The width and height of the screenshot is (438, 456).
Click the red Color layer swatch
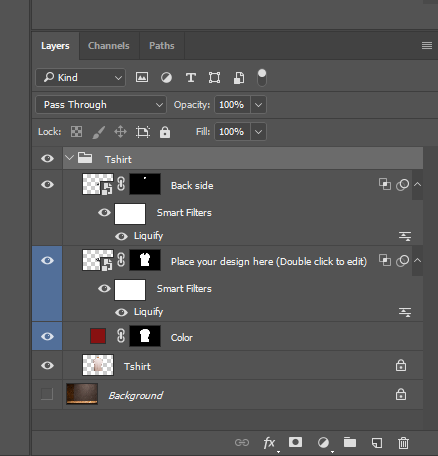tap(98, 336)
